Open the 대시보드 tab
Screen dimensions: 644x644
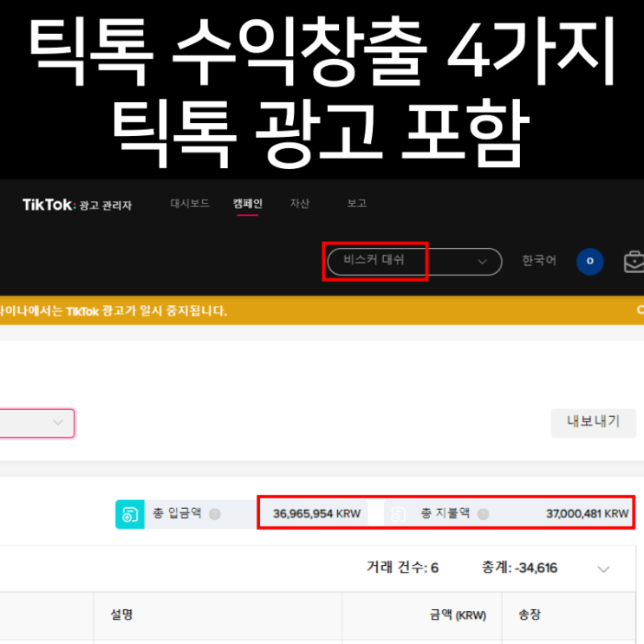tap(190, 204)
